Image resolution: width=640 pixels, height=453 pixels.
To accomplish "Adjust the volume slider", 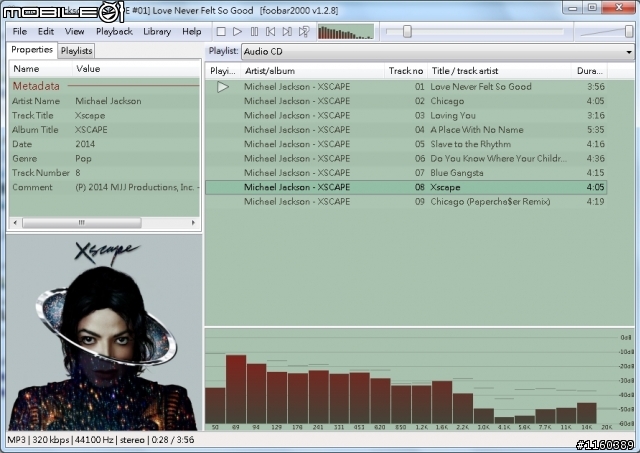I will [629, 31].
